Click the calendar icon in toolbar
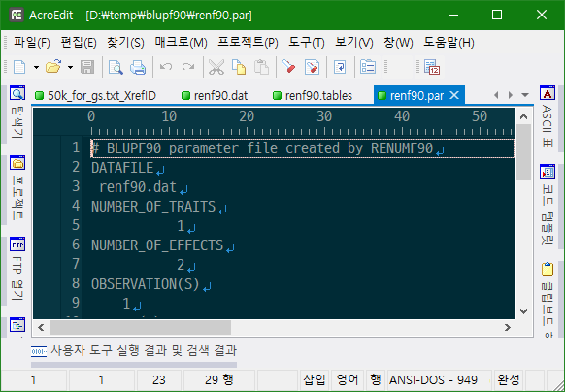 click(432, 67)
